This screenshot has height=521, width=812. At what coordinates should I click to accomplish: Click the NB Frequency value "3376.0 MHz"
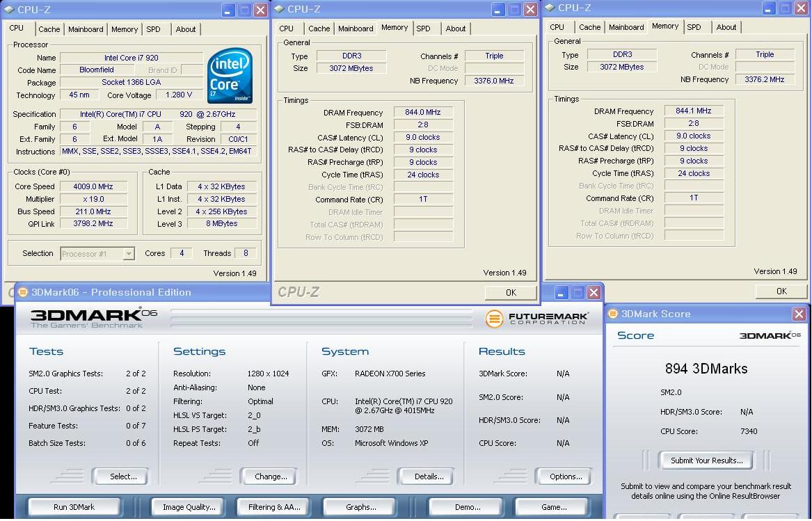(494, 81)
